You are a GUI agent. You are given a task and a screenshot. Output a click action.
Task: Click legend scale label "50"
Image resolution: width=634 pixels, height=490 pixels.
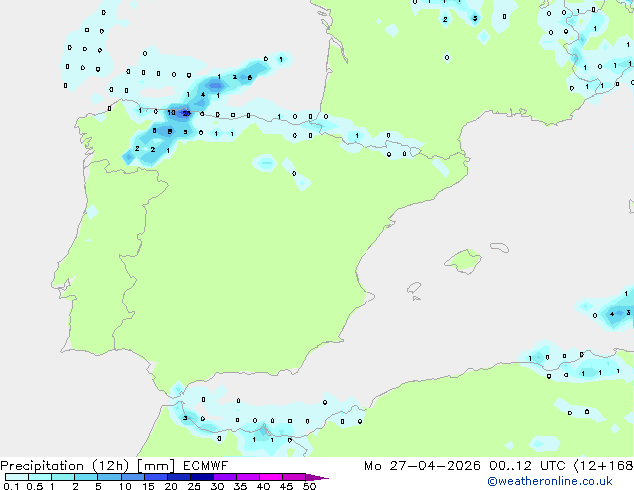point(309,486)
